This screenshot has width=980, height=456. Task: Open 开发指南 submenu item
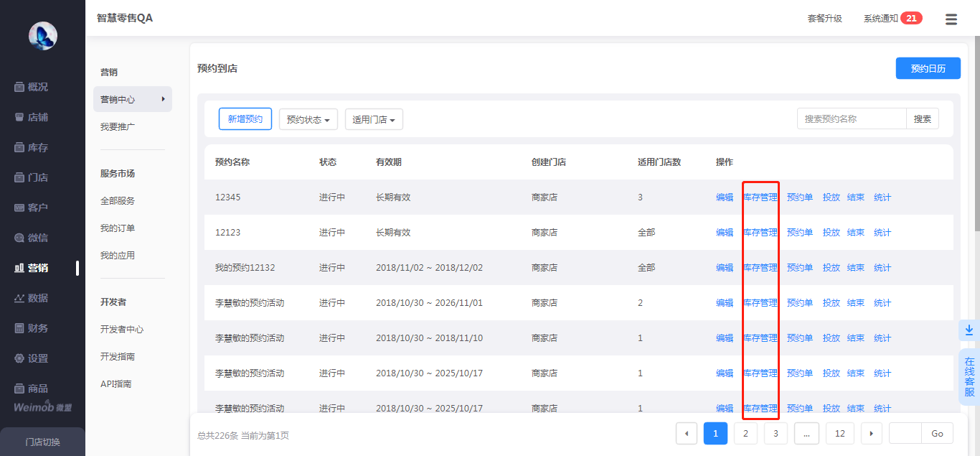click(118, 357)
